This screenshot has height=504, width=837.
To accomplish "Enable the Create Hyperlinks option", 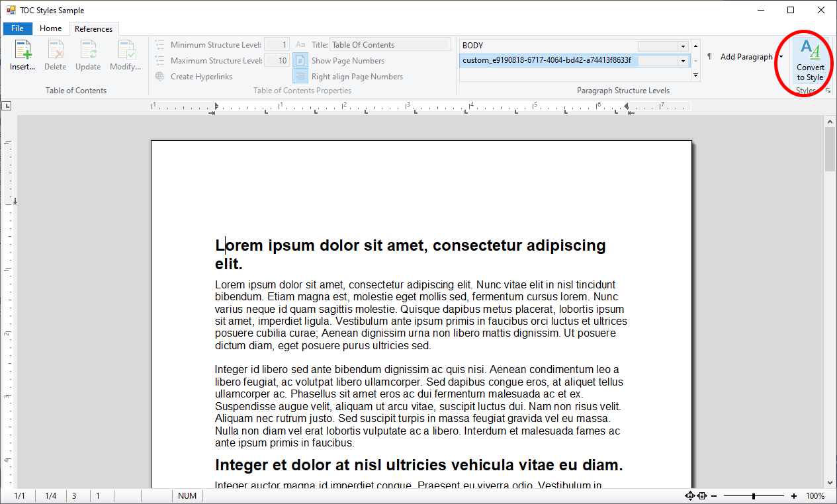I will coord(194,77).
